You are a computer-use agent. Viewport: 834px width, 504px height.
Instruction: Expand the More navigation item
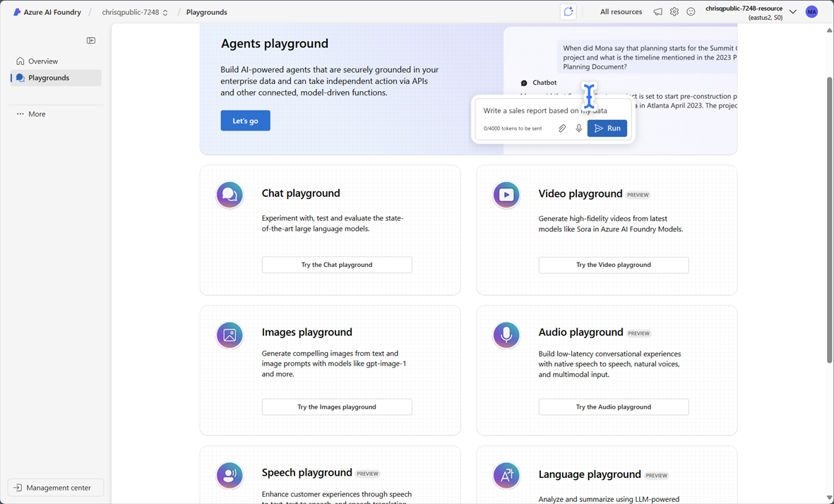(x=37, y=114)
